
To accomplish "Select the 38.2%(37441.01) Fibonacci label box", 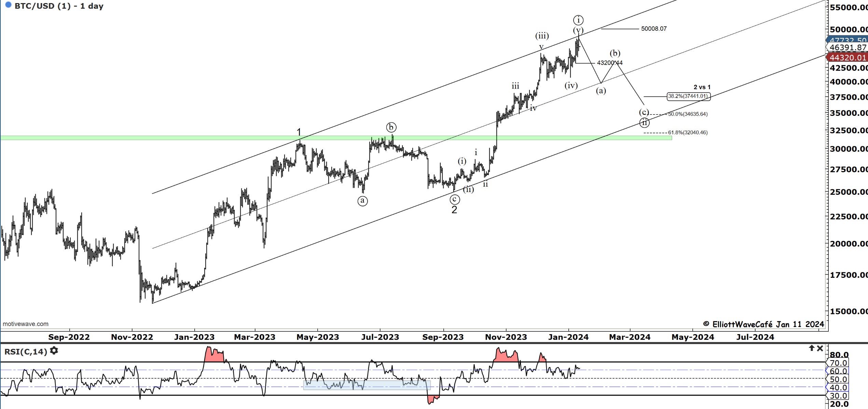I will pos(688,96).
